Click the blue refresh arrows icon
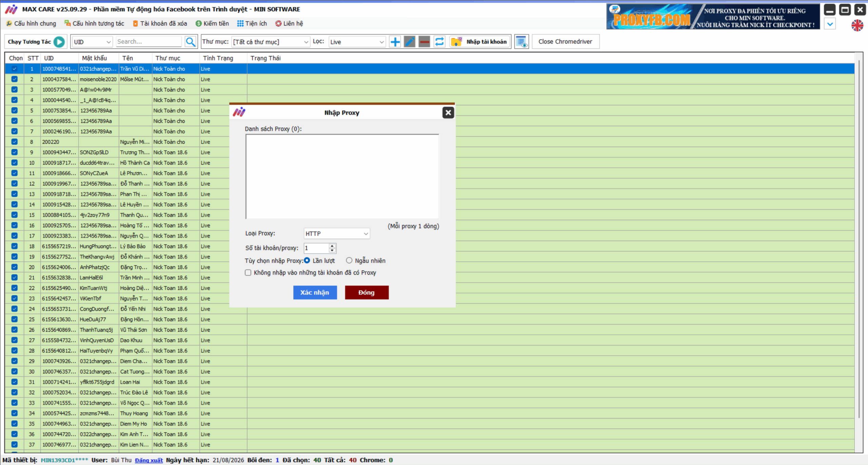This screenshot has width=868, height=465. coord(439,42)
